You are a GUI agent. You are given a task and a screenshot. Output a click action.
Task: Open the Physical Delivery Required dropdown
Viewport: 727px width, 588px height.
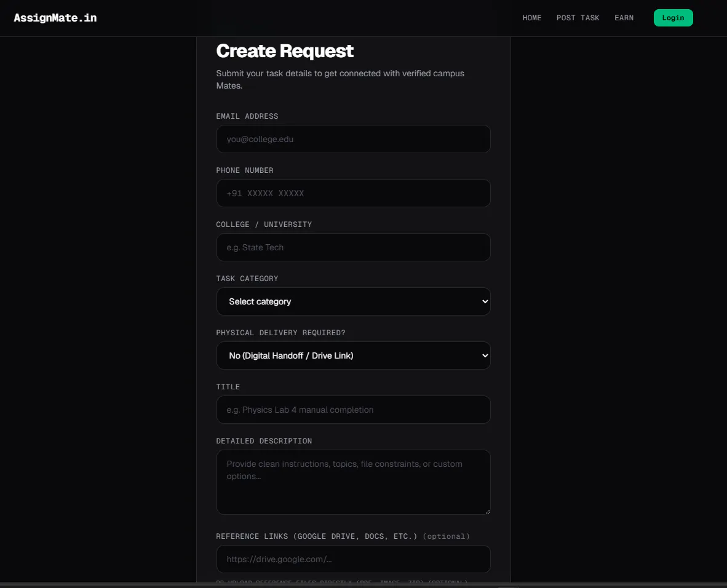click(353, 356)
